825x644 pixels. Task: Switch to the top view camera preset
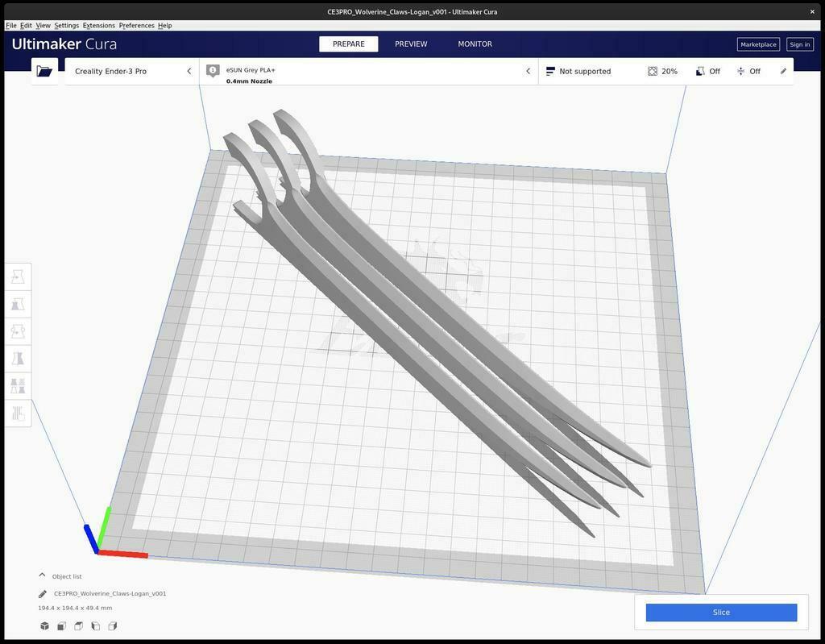77,625
